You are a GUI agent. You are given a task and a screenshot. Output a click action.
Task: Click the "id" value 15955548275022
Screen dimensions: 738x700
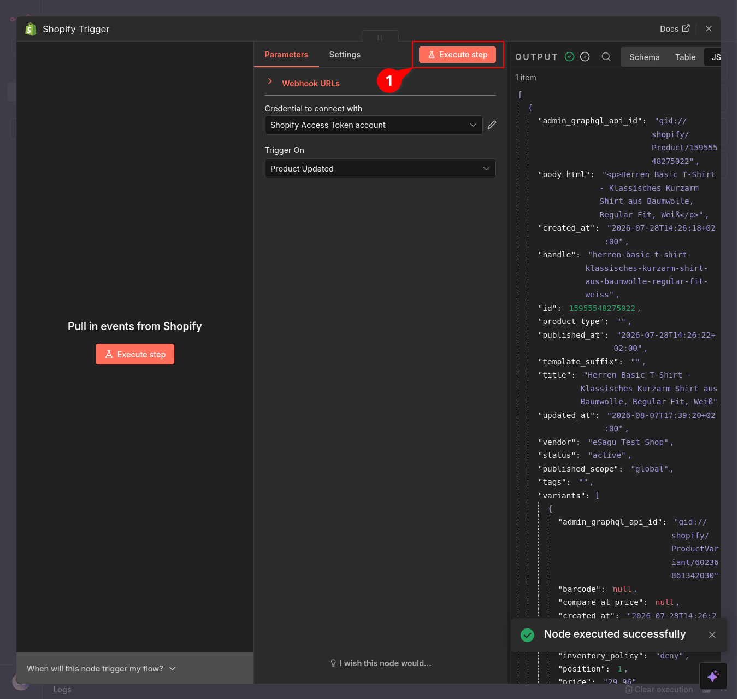pyautogui.click(x=602, y=308)
